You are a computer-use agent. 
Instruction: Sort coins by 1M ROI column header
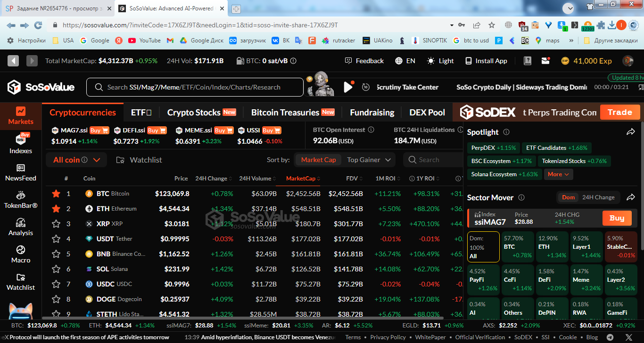point(388,179)
